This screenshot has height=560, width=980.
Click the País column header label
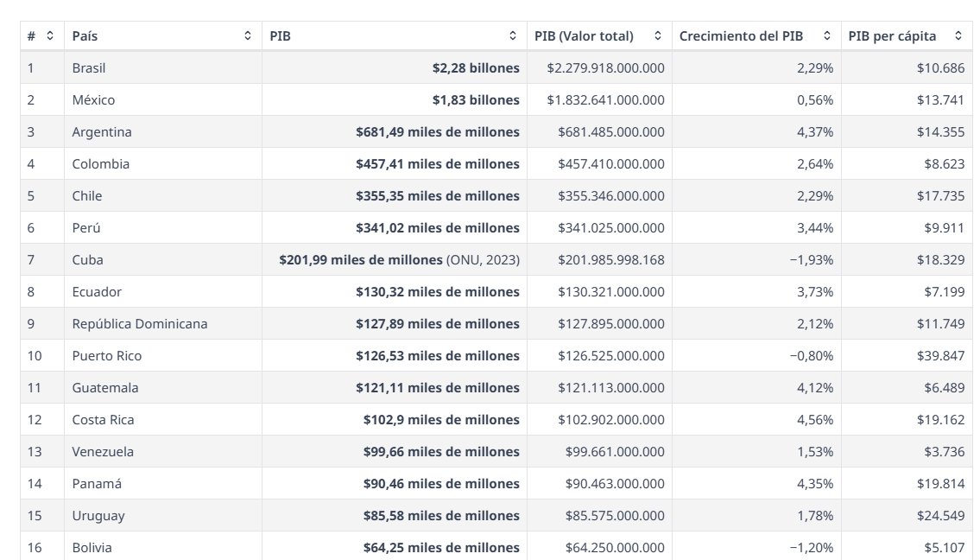click(85, 35)
